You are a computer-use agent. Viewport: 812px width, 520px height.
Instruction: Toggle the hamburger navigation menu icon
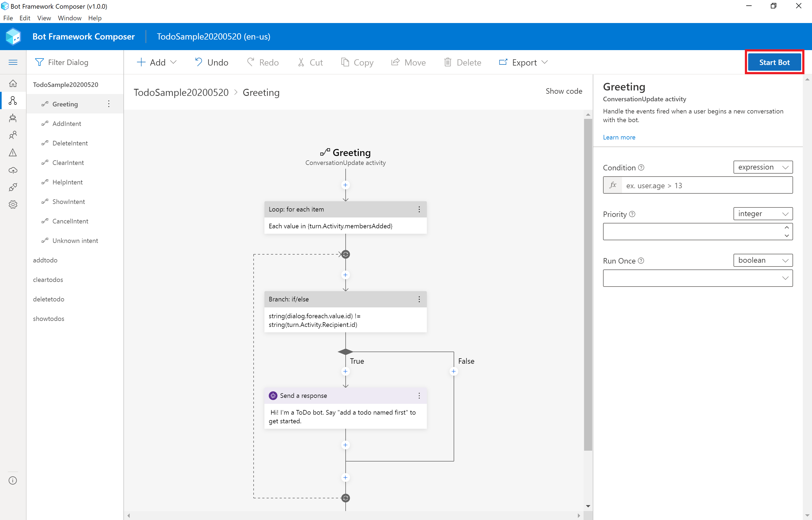point(13,62)
